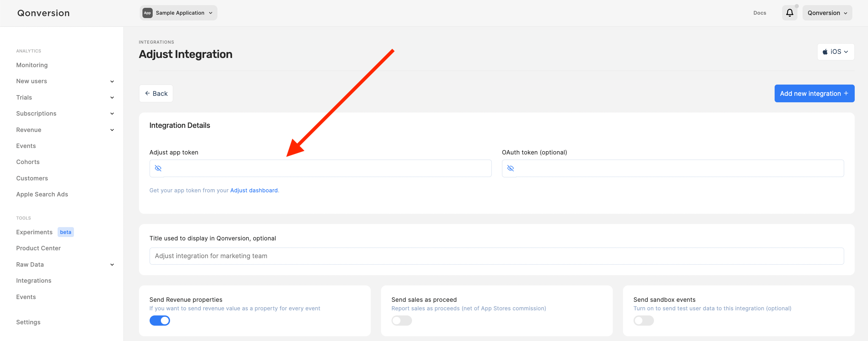Image resolution: width=868 pixels, height=341 pixels.
Task: Open Events under Analytics
Action: 26,146
